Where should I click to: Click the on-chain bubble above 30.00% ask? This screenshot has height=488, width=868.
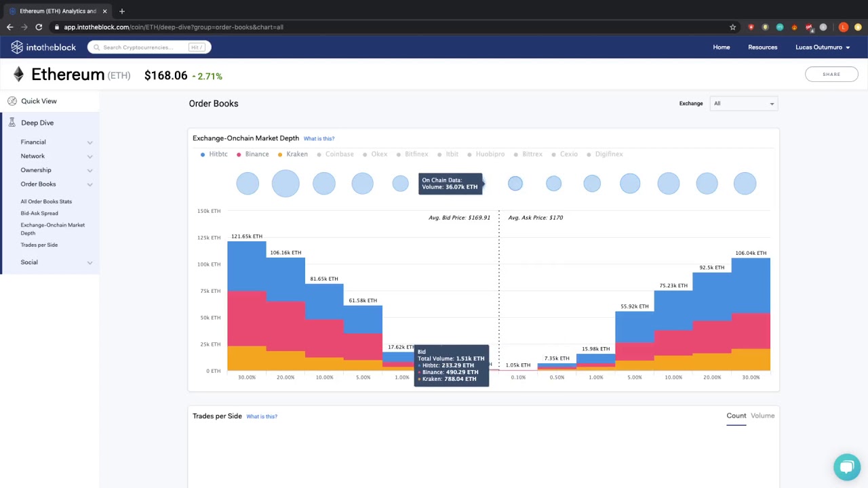point(745,183)
